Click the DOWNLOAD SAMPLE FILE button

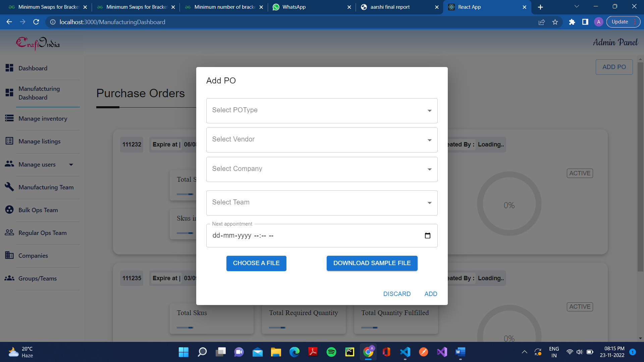coord(372,263)
